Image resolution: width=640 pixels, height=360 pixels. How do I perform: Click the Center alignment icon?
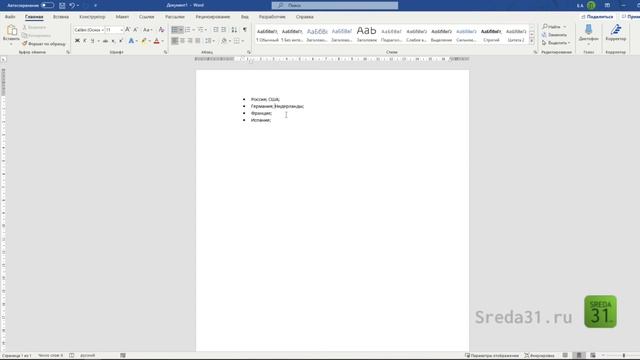[x=182, y=41]
